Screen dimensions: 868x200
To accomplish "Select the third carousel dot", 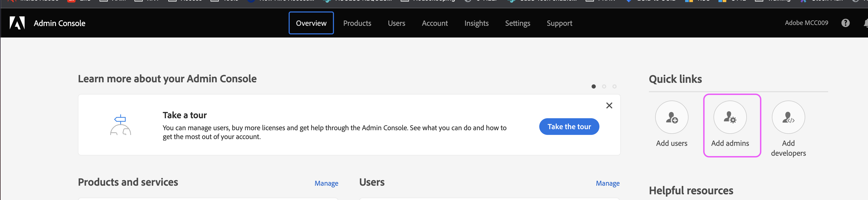I will tap(614, 86).
